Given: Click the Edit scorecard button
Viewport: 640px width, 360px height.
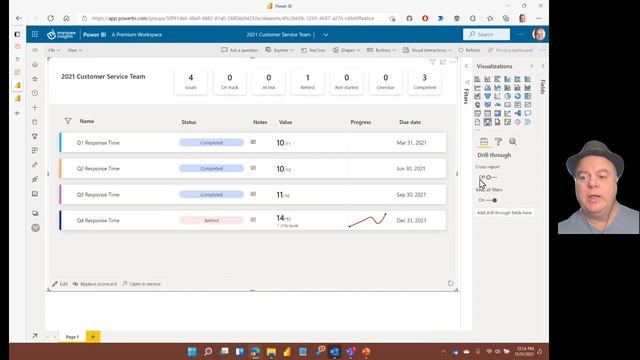Looking at the screenshot, I should pos(60,284).
